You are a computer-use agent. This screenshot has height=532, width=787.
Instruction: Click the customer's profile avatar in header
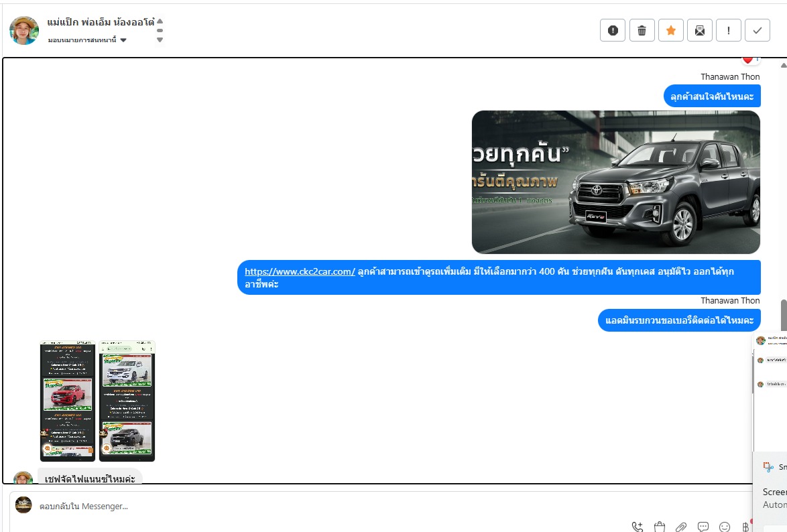tap(24, 31)
